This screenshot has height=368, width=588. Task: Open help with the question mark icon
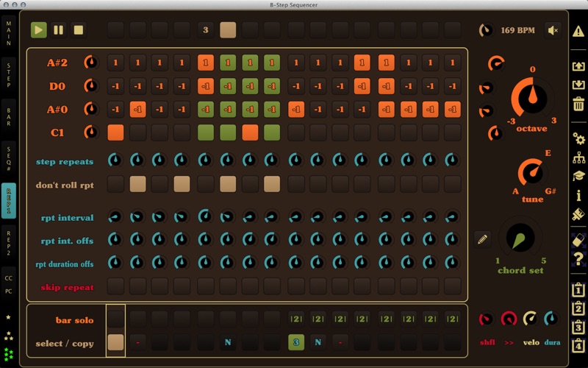pyautogui.click(x=578, y=259)
